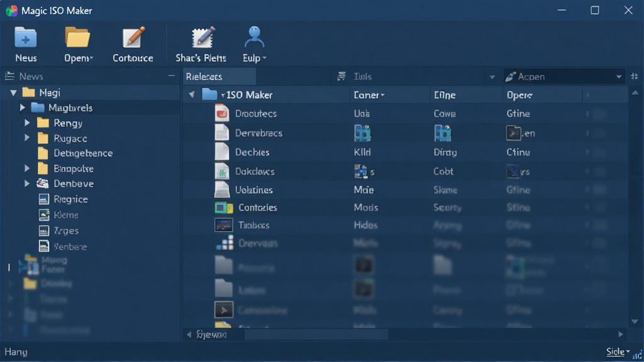Click the Mods cell in Contozies row
The width and height of the screenshot is (644, 362).
pyautogui.click(x=366, y=207)
